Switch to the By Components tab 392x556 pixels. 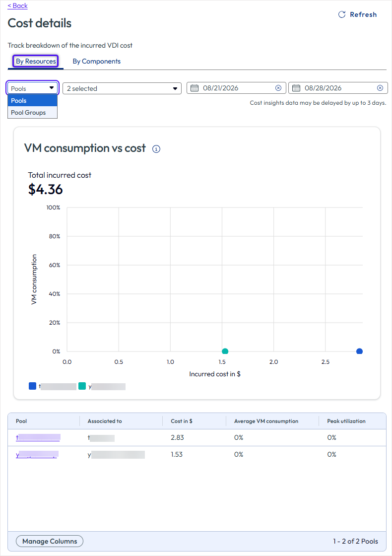pyautogui.click(x=96, y=62)
